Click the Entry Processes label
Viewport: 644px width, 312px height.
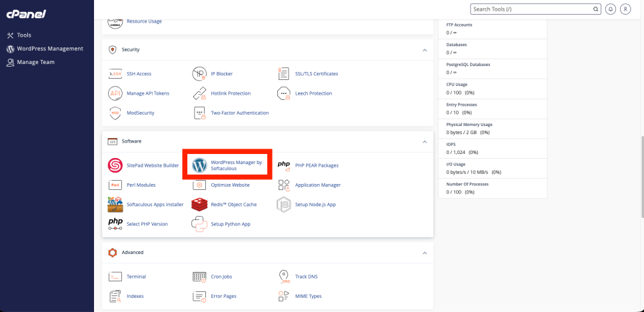[461, 105]
